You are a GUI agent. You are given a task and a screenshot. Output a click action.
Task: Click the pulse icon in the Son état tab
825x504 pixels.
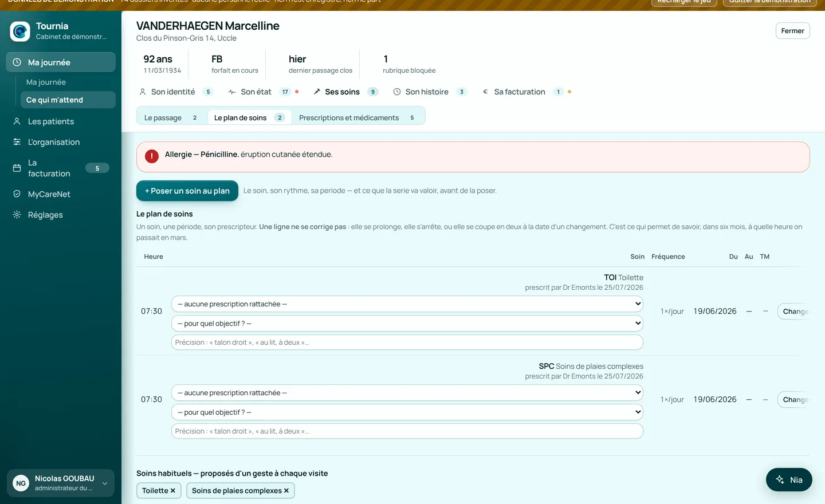click(x=232, y=92)
